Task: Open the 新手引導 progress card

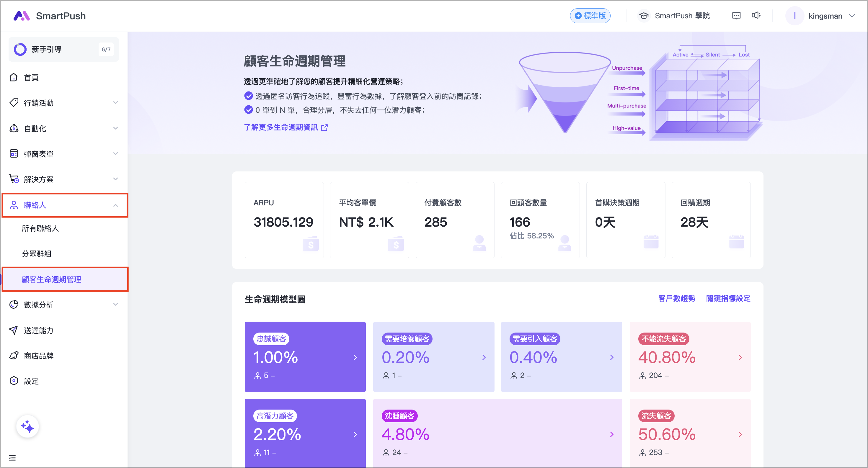Action: click(x=63, y=49)
